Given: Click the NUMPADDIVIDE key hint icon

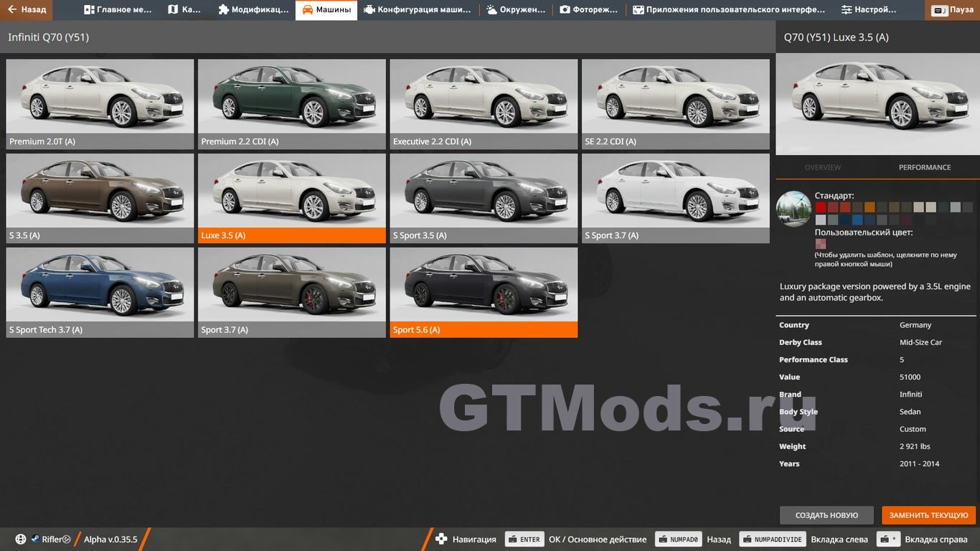Looking at the screenshot, I should 773,540.
